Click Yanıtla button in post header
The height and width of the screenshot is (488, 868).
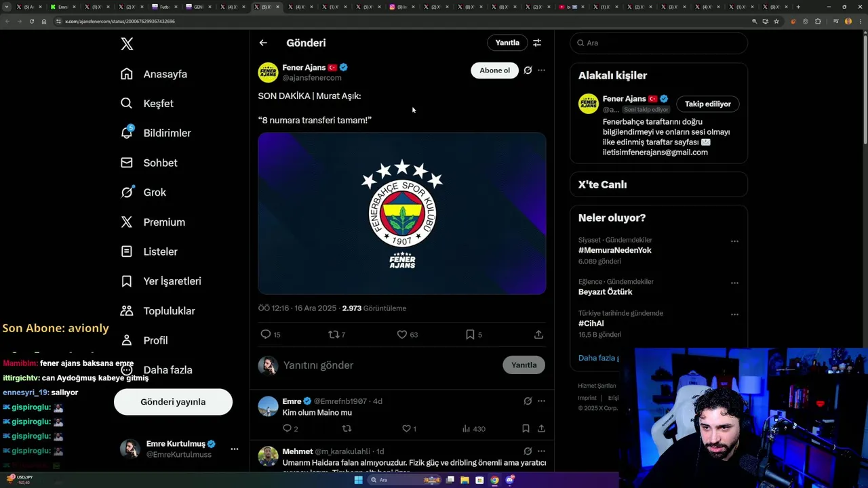(507, 43)
